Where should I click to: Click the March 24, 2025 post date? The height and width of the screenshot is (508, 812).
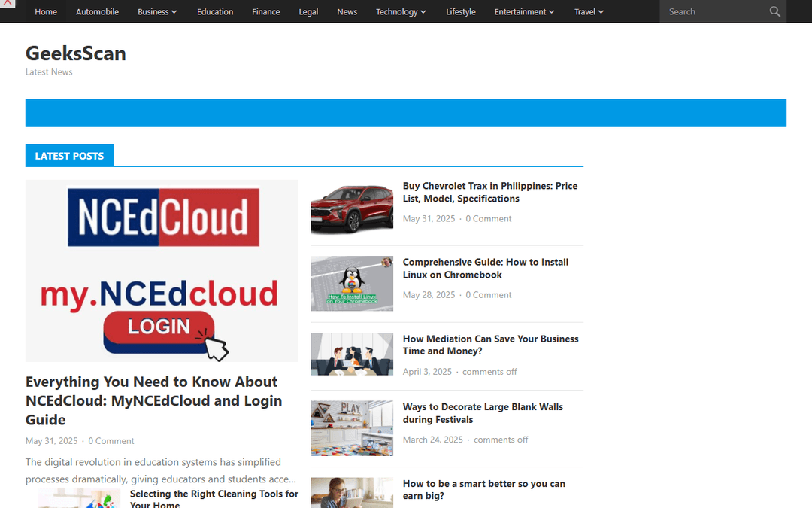click(x=433, y=439)
